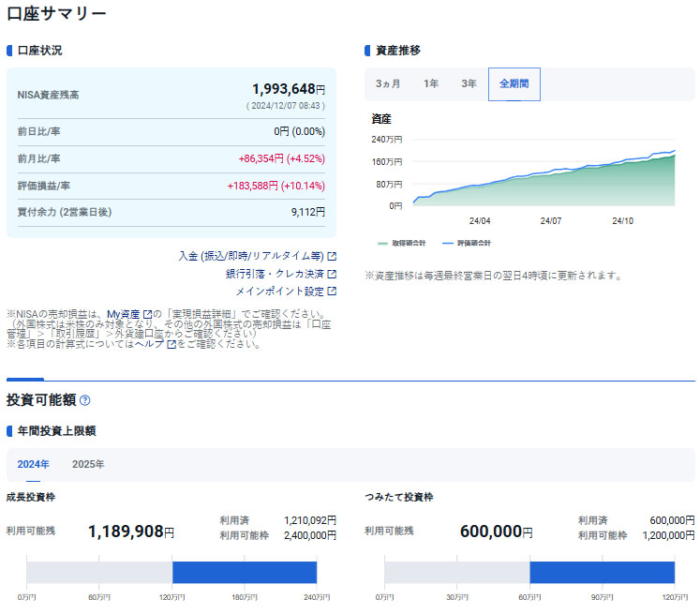Image resolution: width=700 pixels, height=614 pixels.
Task: Click external-link icon beside 入金 (振込/即時/リアルタイム等)
Action: (331, 256)
